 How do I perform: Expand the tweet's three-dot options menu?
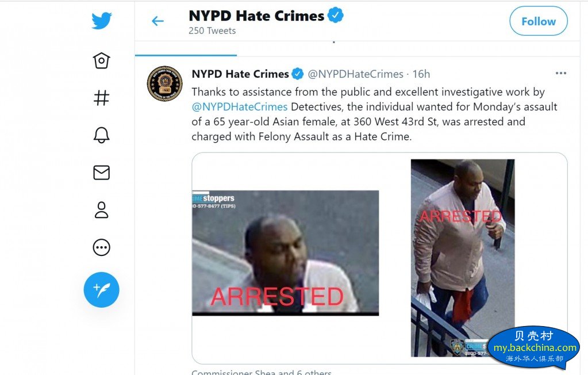pos(561,73)
